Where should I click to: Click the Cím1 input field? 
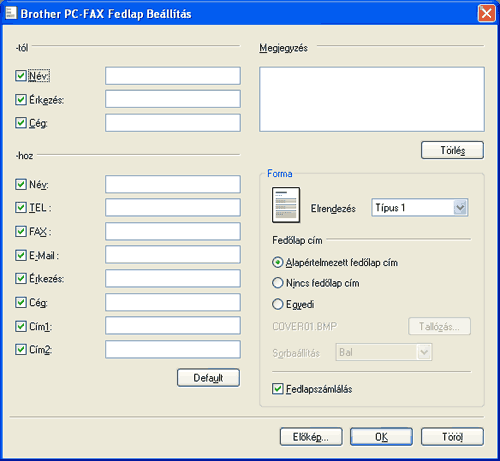(173, 325)
